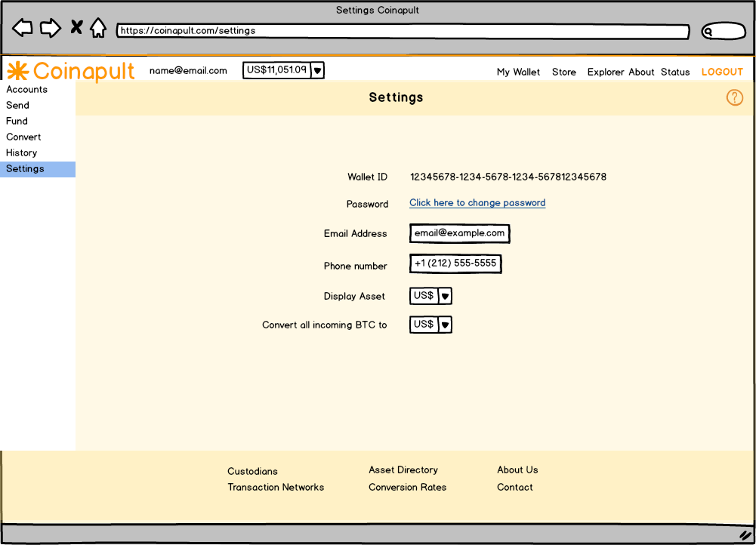
Task: Open the orange help question mark icon
Action: [x=734, y=97]
